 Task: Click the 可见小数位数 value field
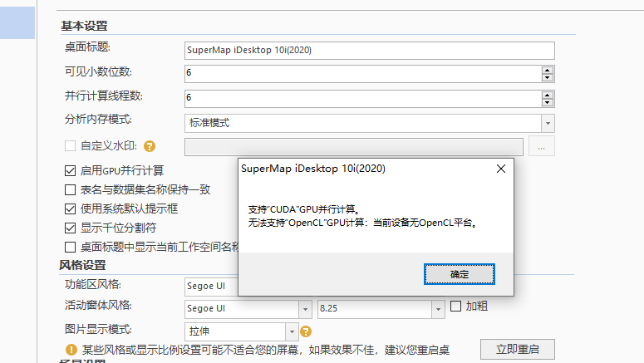[363, 74]
